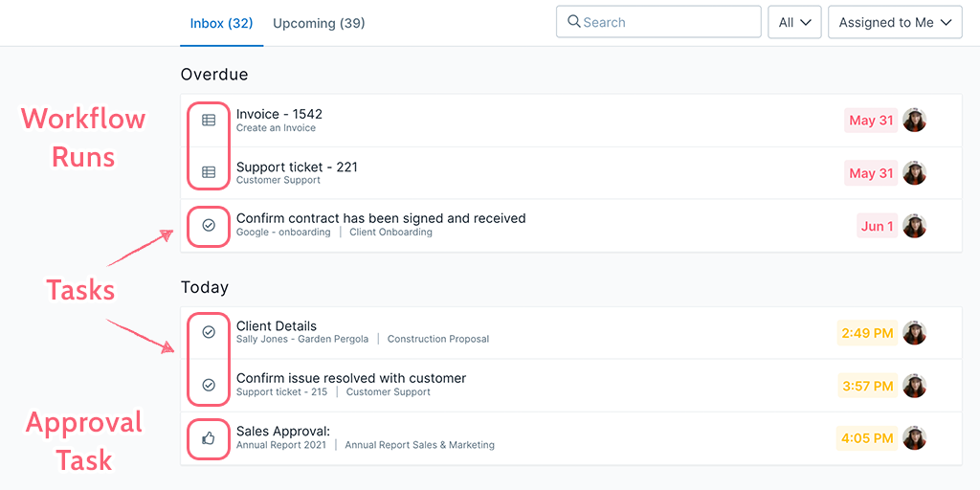The width and height of the screenshot is (980, 490).
Task: Open the All filter dropdown
Action: pyautogui.click(x=794, y=22)
